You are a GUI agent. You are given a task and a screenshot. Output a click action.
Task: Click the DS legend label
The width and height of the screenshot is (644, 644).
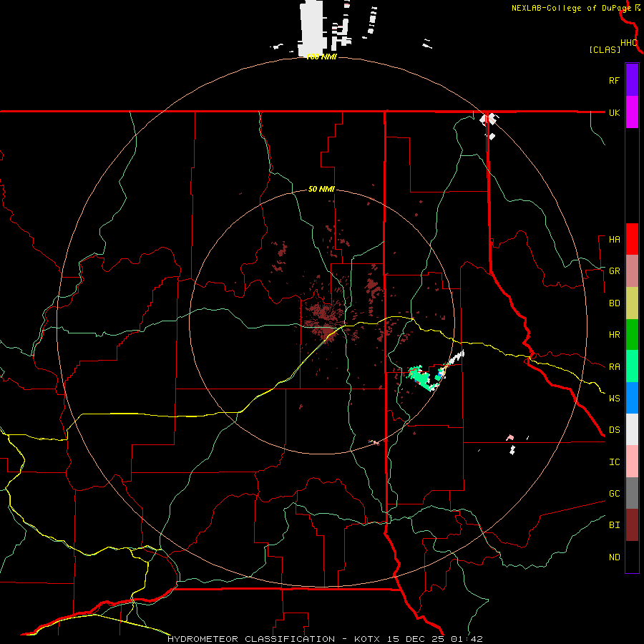pos(614,430)
